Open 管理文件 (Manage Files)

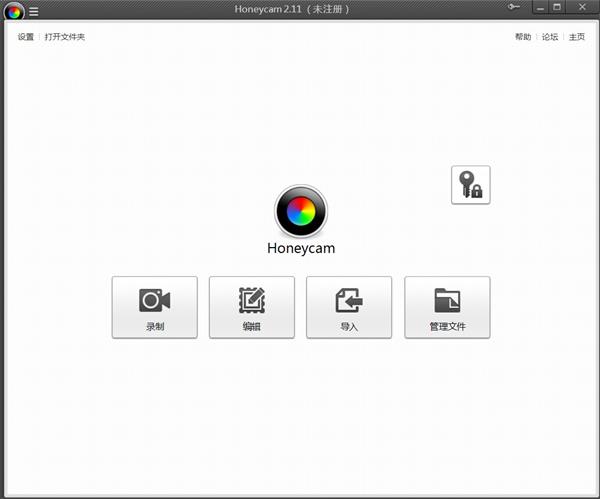point(447,307)
